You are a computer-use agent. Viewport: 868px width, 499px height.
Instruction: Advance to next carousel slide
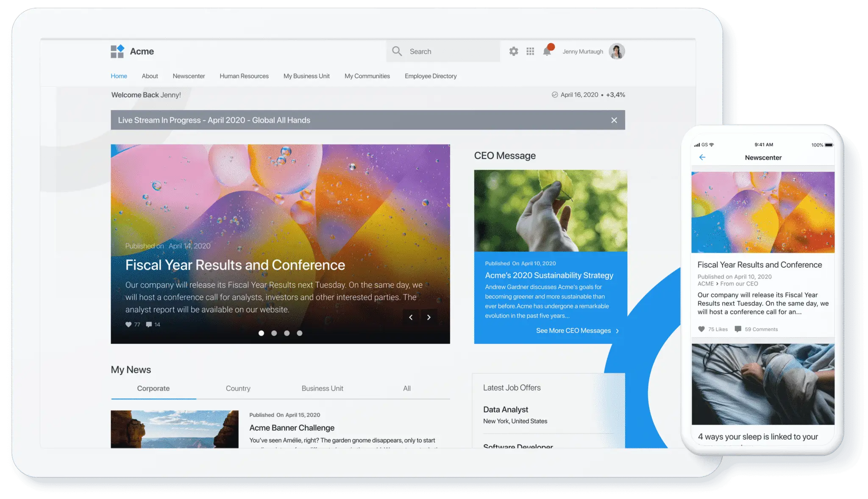(x=429, y=317)
